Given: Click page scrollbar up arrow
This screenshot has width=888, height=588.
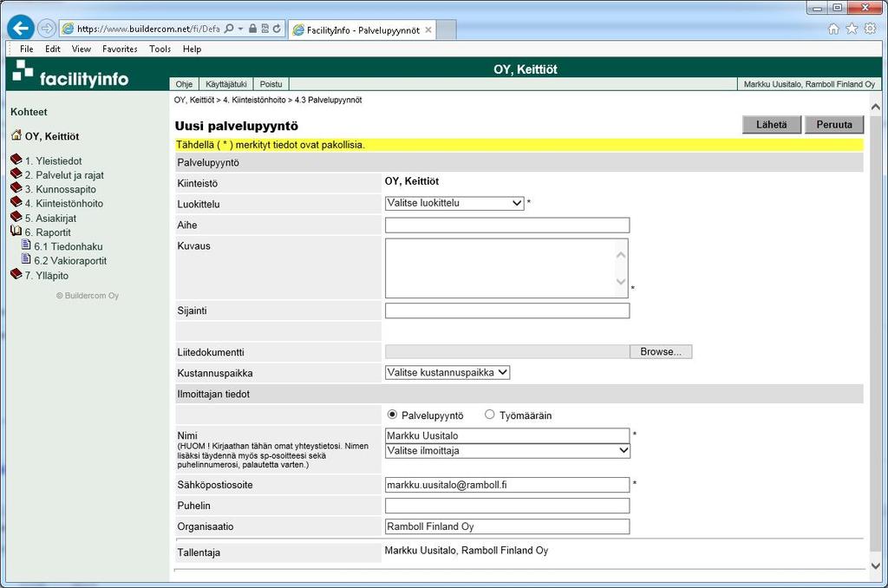Looking at the screenshot, I should pyautogui.click(x=876, y=107).
